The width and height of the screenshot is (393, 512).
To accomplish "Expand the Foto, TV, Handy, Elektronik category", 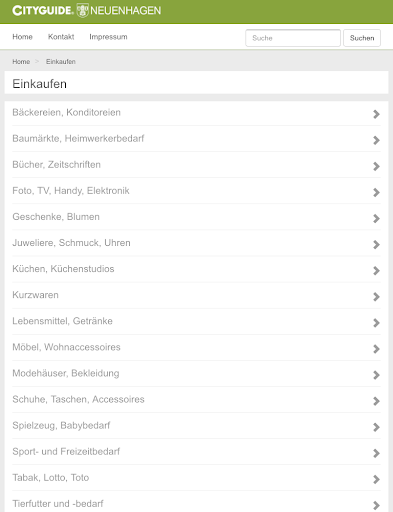I will pyautogui.click(x=196, y=191).
